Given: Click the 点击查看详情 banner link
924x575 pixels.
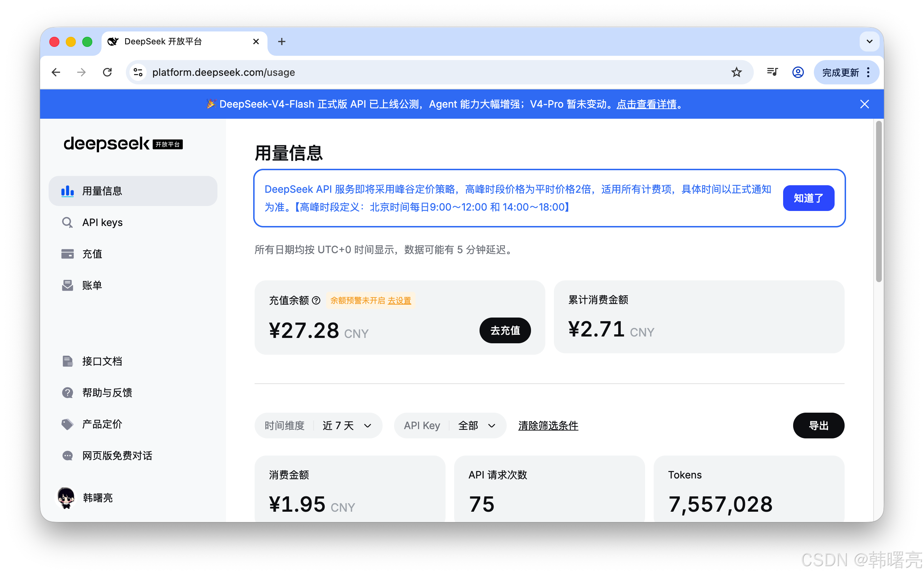Looking at the screenshot, I should pos(647,104).
